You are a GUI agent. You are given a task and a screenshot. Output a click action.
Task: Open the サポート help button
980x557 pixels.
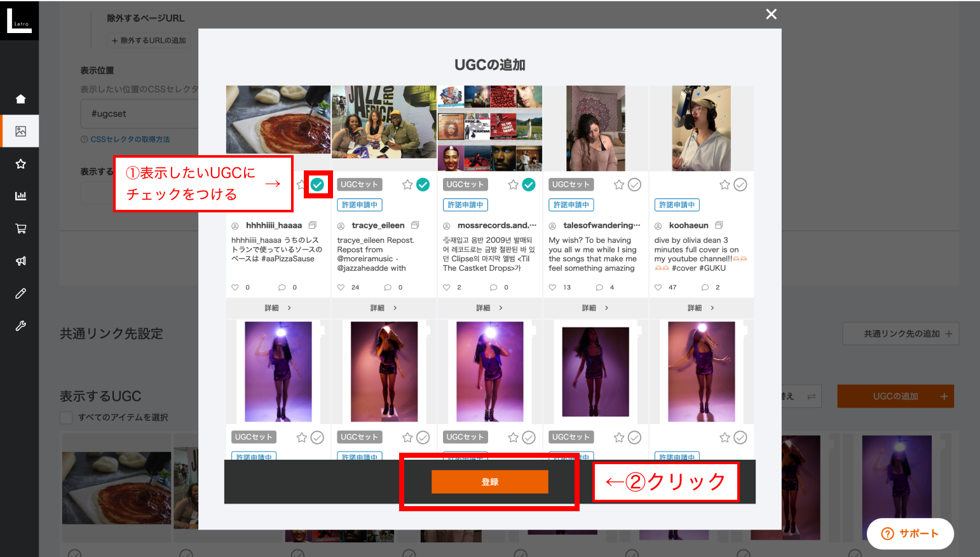[x=910, y=534]
